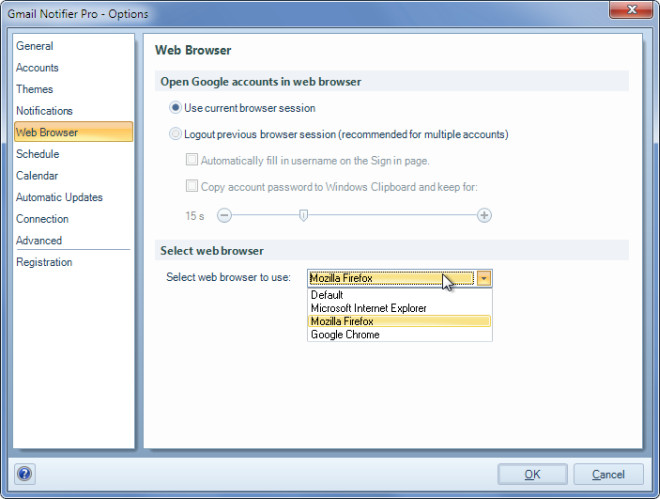Screen dimensions: 660x499
Task: Choose Mozilla Firefox in the dropdown list
Action: click(399, 321)
